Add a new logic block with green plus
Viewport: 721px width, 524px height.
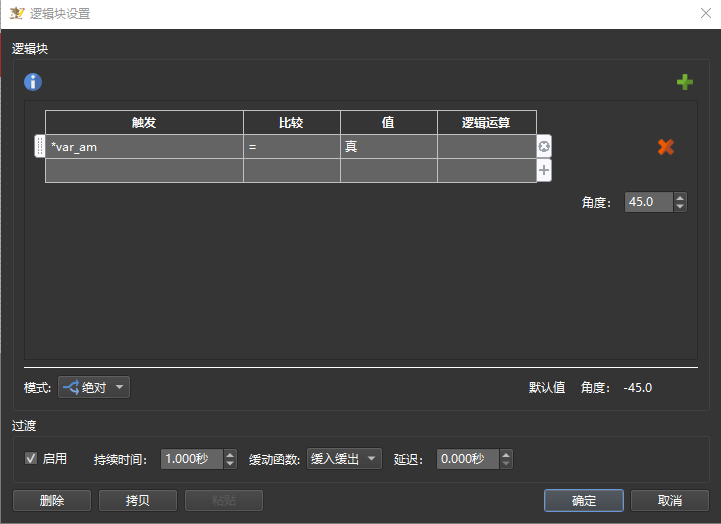pyautogui.click(x=685, y=82)
